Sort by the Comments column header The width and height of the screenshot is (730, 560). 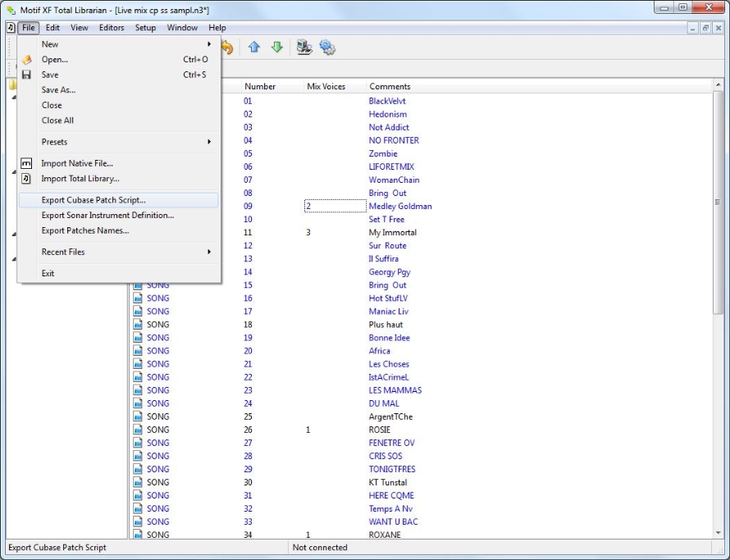pyautogui.click(x=539, y=87)
